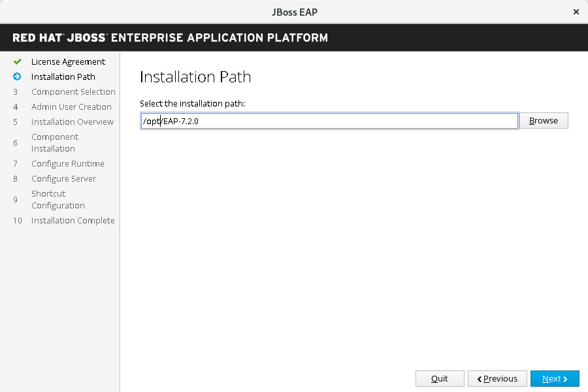Select the Configure Server step

pyautogui.click(x=63, y=179)
